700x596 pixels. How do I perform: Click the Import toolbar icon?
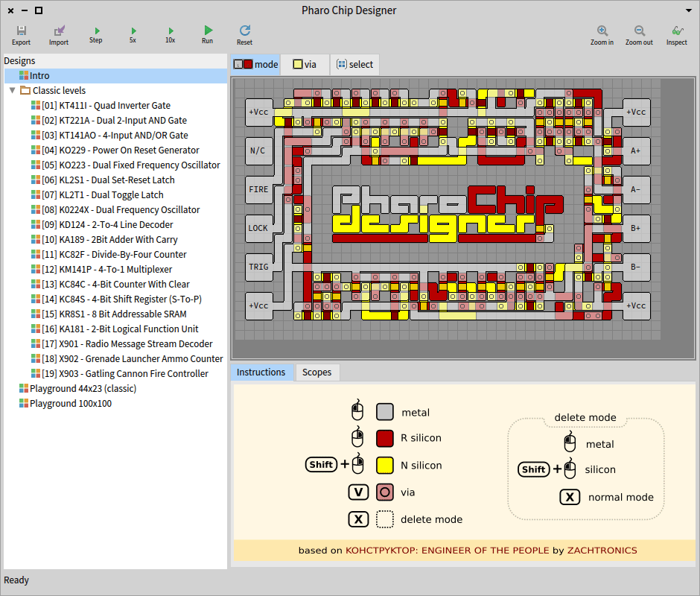[59, 35]
